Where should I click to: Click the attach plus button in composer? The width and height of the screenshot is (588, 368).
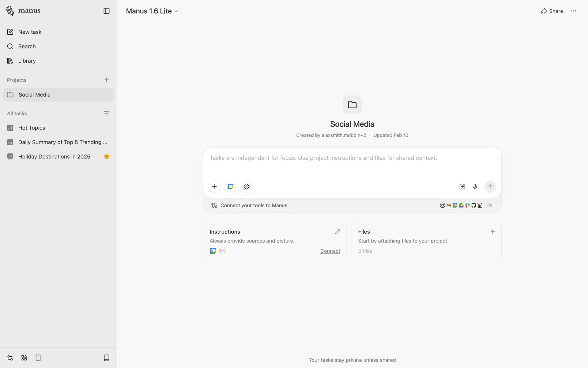(214, 186)
